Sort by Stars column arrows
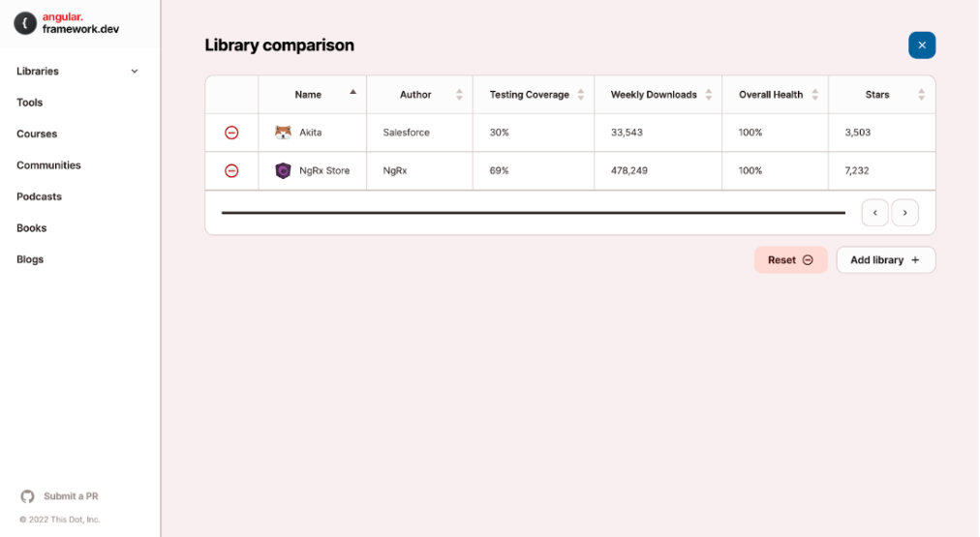The image size is (980, 537). (921, 94)
